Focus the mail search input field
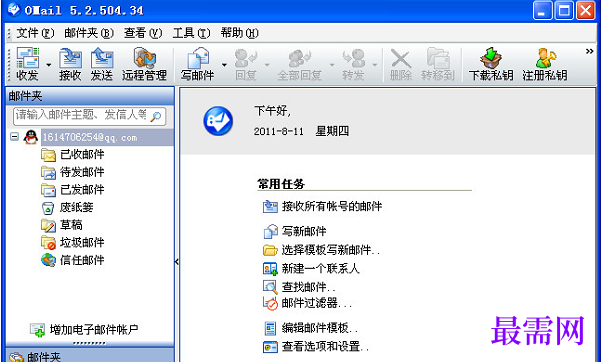 coord(82,115)
